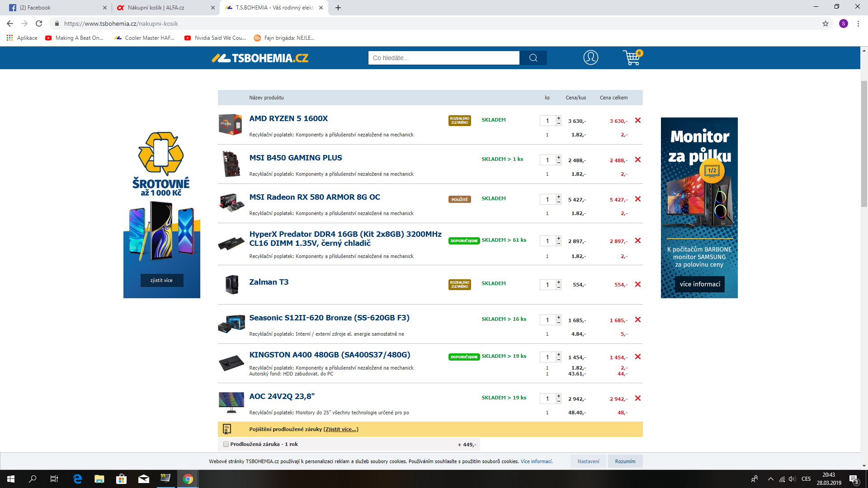Click Zjistit více warranty link

coord(341,429)
